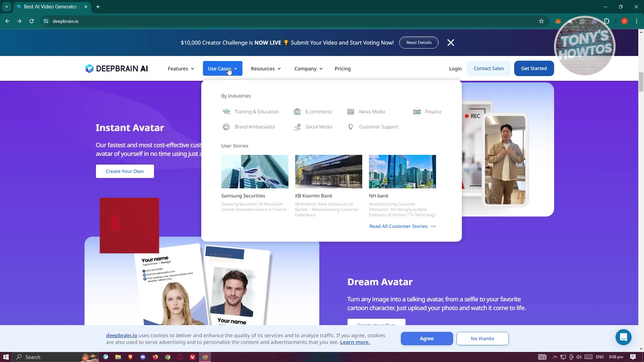Bookmark this page with the star icon
The image size is (644, 362).
point(541,21)
